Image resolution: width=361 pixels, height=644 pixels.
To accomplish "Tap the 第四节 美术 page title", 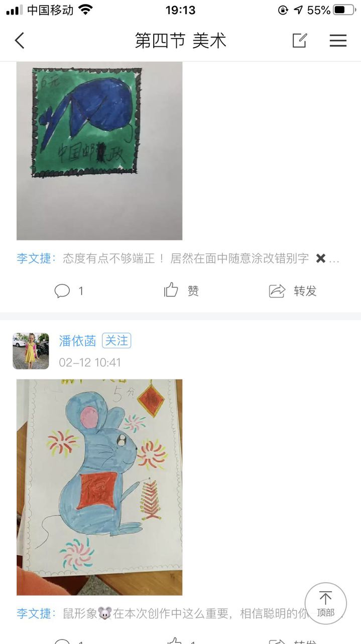I will coord(180,40).
